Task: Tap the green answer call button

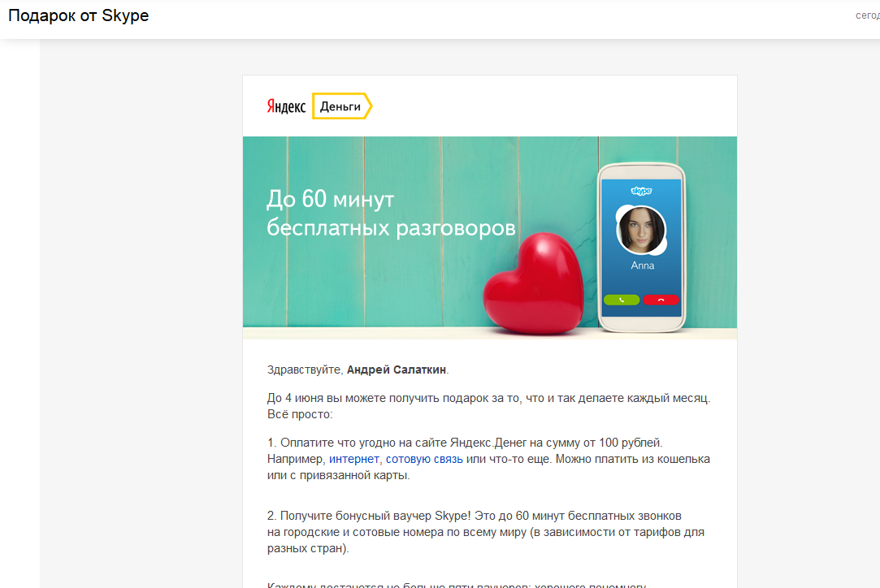Action: 622,300
